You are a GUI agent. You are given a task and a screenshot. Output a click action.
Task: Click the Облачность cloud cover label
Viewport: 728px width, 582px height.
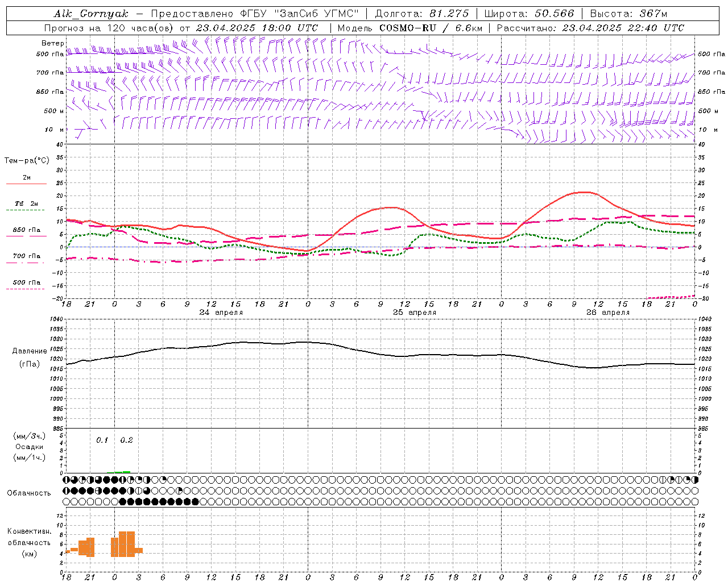pos(29,493)
